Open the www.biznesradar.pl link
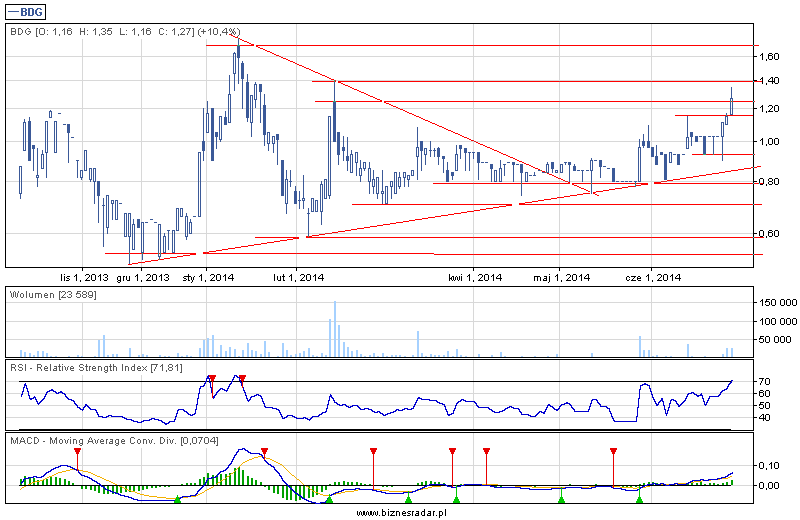 click(x=400, y=512)
